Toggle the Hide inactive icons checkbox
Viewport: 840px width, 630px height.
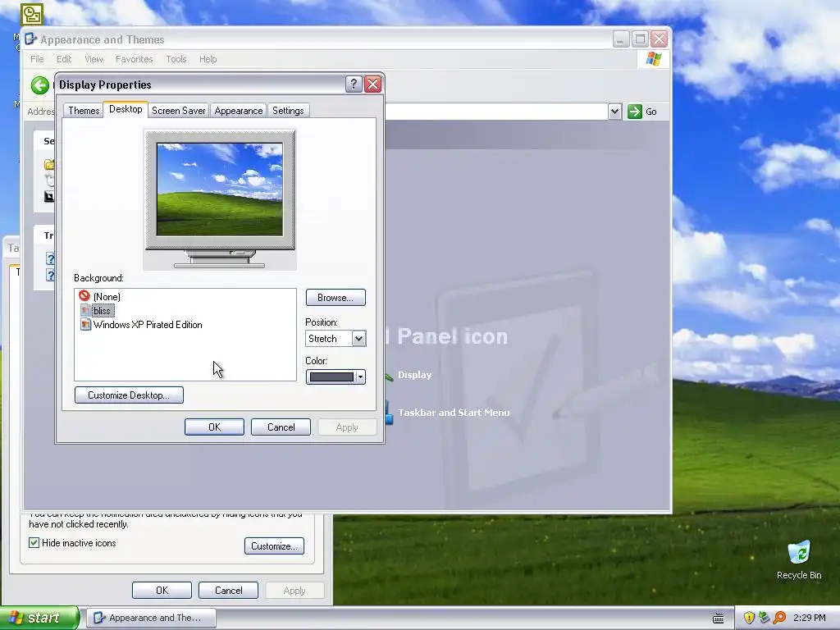34,543
